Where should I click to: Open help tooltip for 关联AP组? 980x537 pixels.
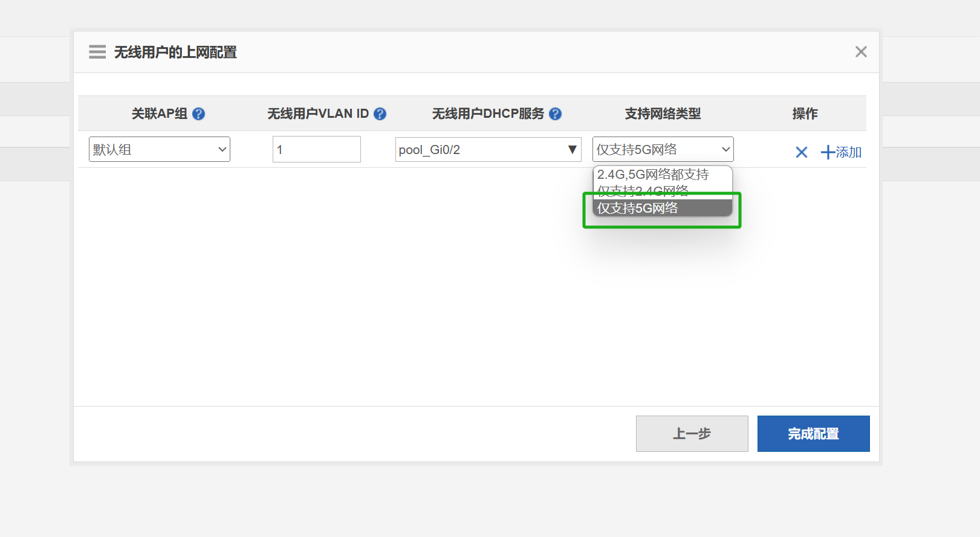tap(198, 114)
